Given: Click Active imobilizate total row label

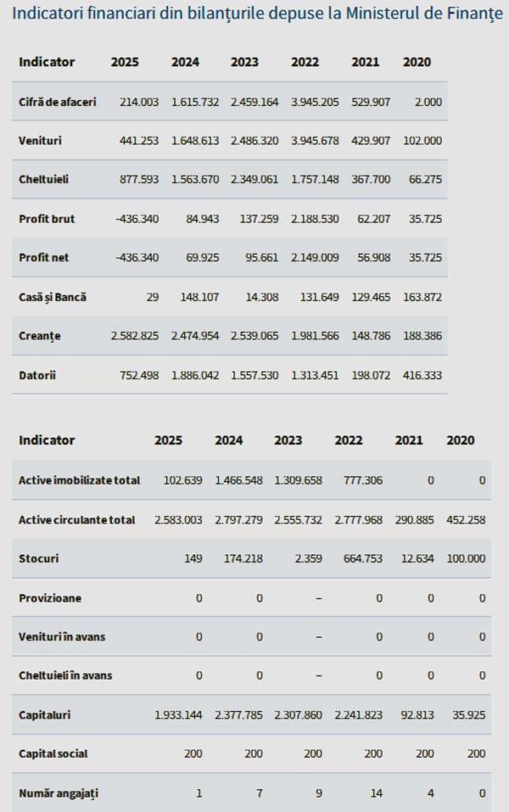Looking at the screenshot, I should click(79, 480).
